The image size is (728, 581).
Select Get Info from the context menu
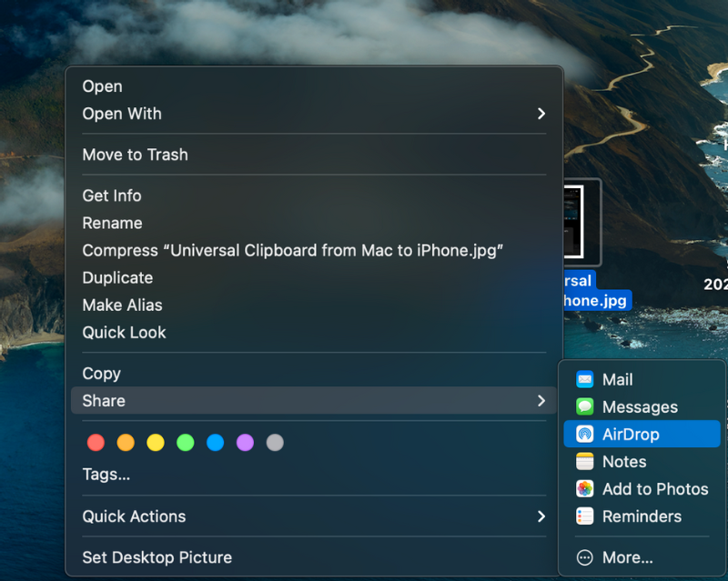[112, 195]
